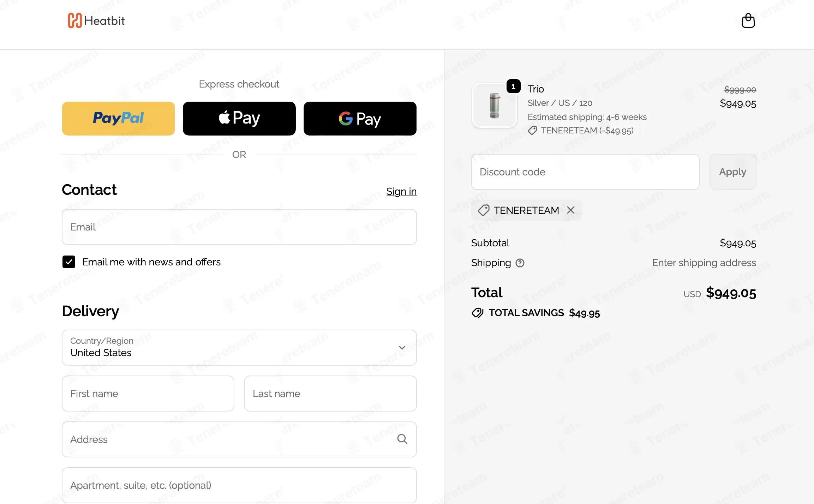Viewport: 814px width, 504px height.
Task: Choose Apple Pay express checkout
Action: click(239, 119)
